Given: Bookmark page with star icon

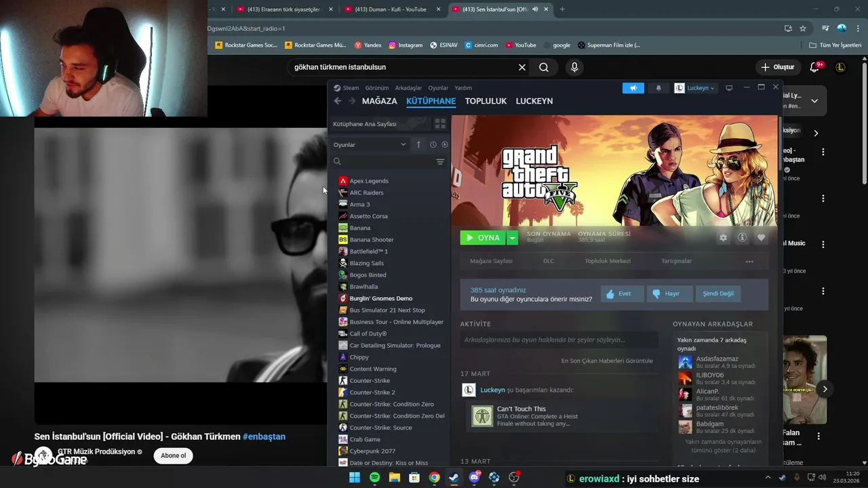Looking at the screenshot, I should [x=803, y=28].
